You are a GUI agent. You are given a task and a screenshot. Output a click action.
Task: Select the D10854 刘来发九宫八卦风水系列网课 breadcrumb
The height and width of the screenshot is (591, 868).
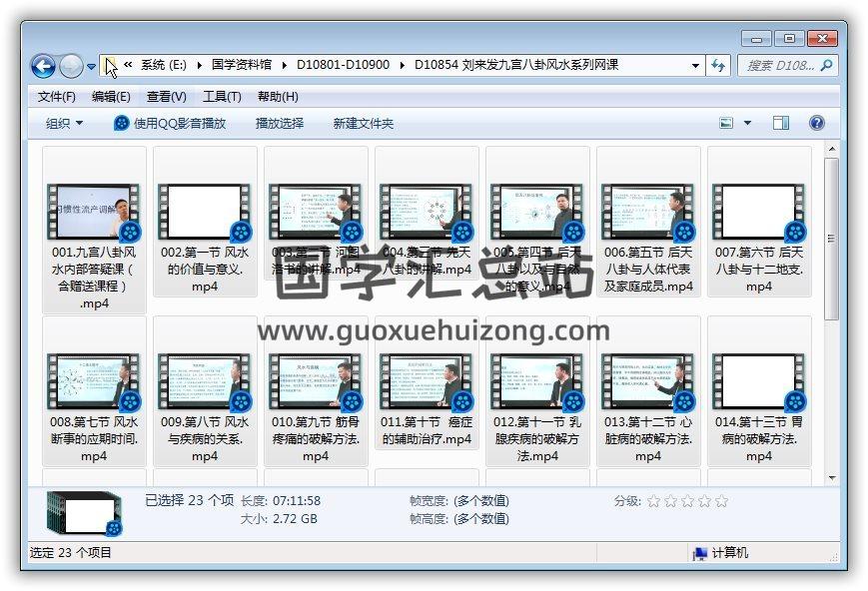(516, 65)
